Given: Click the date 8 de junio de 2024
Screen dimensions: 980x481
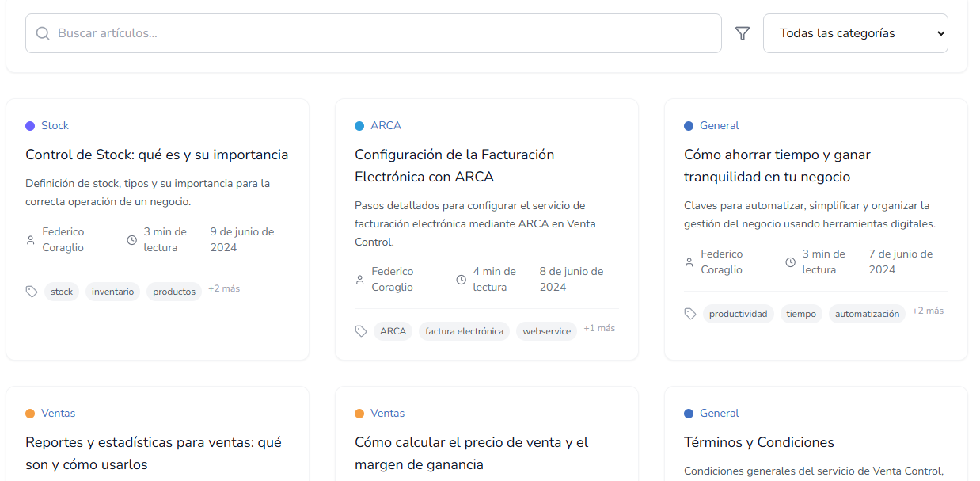Looking at the screenshot, I should click(572, 279).
